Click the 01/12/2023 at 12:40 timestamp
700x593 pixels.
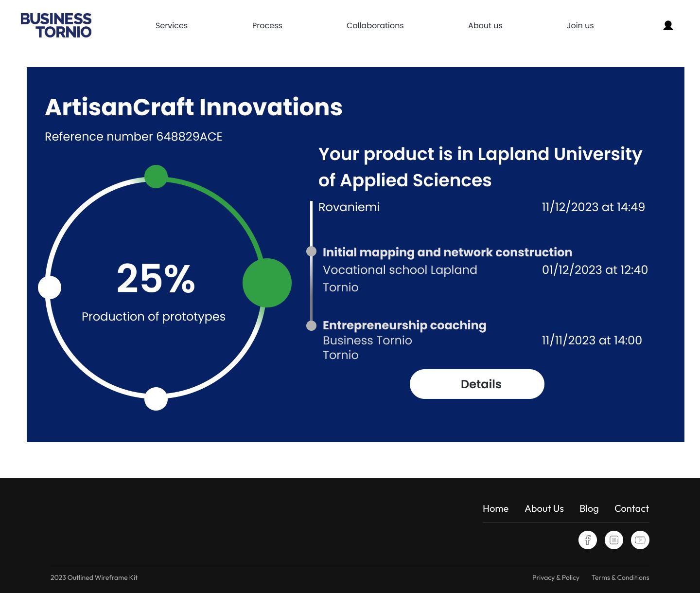[x=595, y=270]
